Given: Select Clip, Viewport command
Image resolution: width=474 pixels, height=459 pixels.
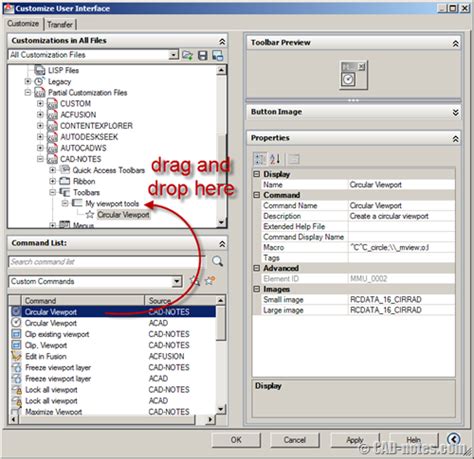Looking at the screenshot, I should [x=112, y=345].
